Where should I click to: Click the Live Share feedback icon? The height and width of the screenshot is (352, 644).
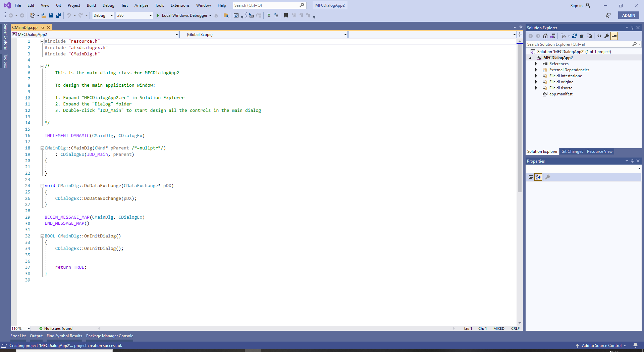tap(608, 15)
